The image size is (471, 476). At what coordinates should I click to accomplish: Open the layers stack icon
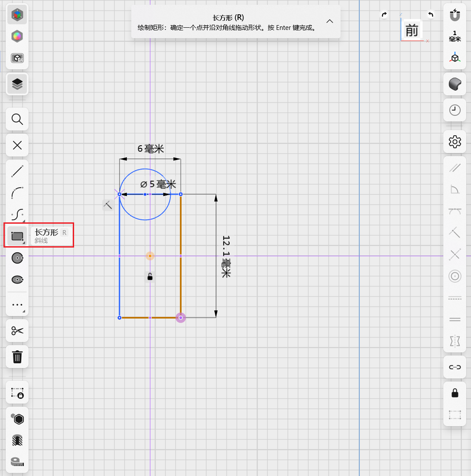pos(17,84)
